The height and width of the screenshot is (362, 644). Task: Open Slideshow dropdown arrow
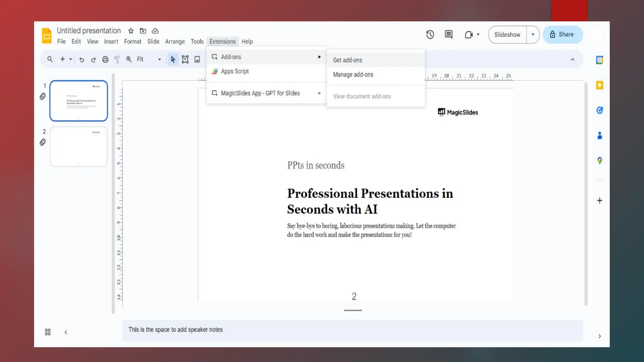(x=533, y=35)
